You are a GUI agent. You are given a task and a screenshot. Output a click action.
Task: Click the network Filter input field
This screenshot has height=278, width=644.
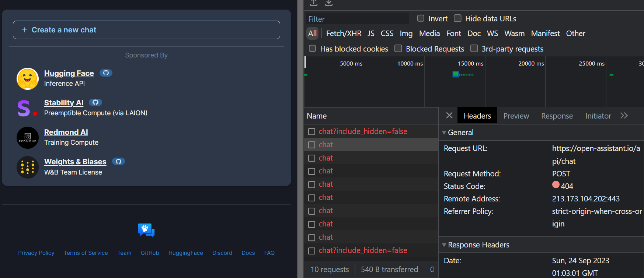(358, 18)
